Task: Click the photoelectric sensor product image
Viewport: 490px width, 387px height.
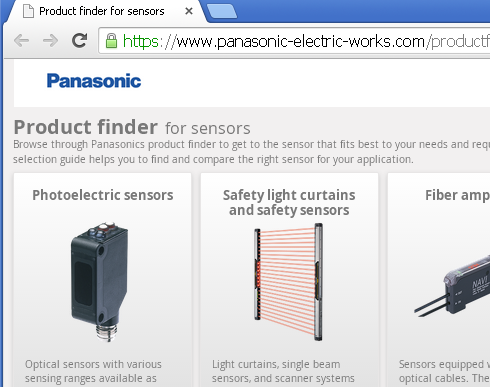Action: pos(99,281)
